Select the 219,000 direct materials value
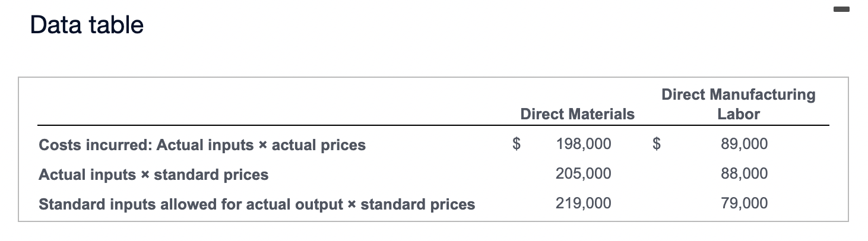The width and height of the screenshot is (868, 241). 583,203
